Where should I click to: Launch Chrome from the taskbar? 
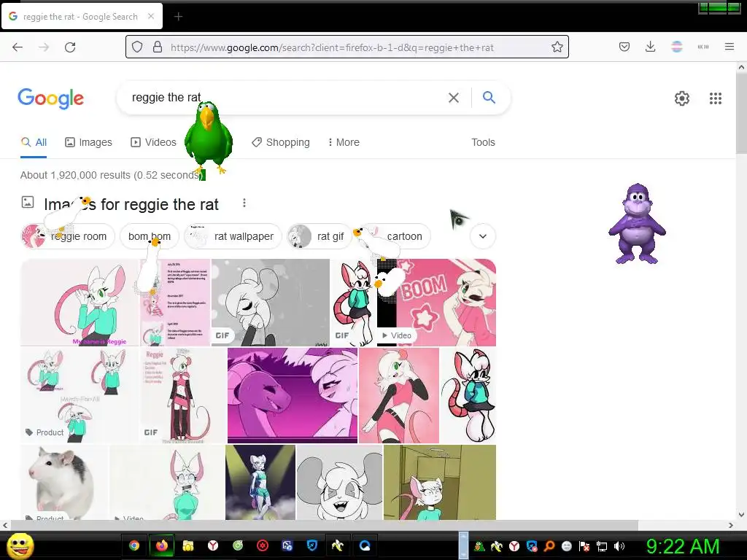[134, 545]
